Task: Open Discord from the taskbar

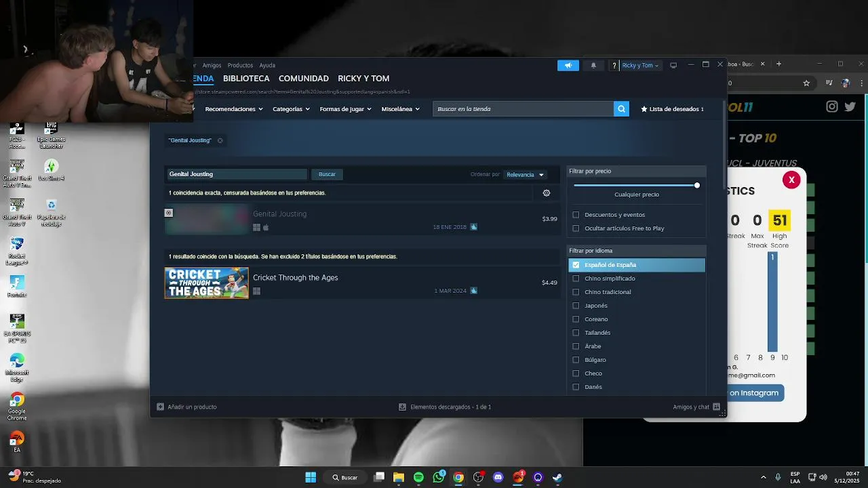Action: [498, 477]
